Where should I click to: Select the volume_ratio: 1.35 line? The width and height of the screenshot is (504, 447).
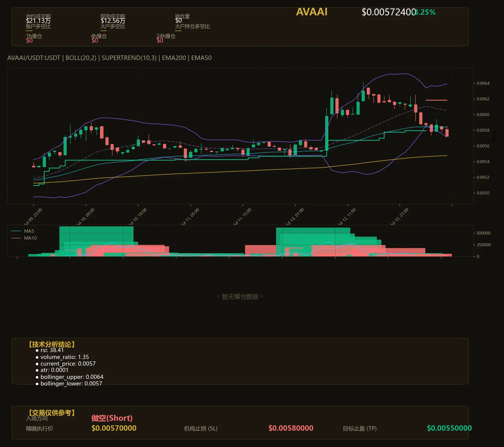[x=62, y=357]
